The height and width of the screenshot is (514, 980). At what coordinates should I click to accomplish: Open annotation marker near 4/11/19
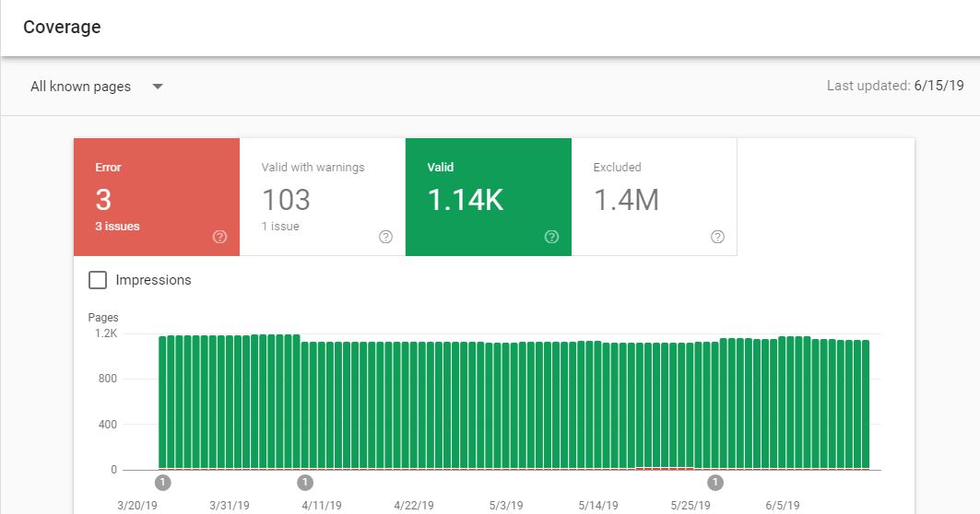pyautogui.click(x=305, y=482)
